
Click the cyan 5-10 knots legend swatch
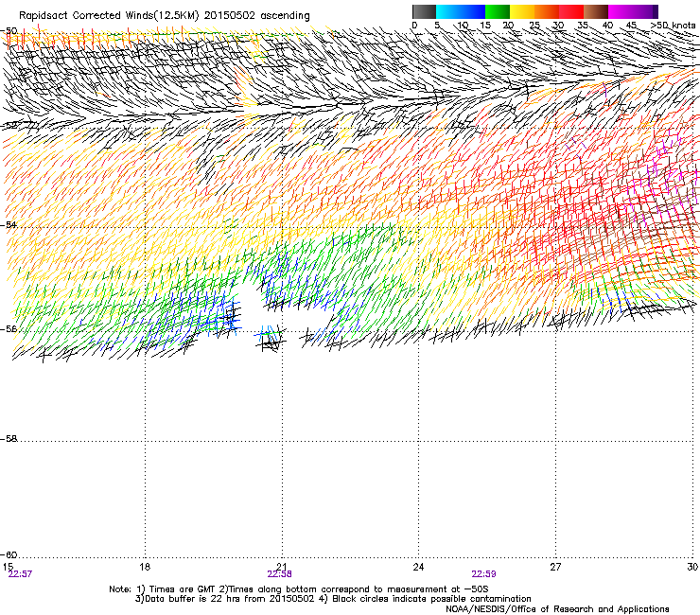(x=448, y=11)
